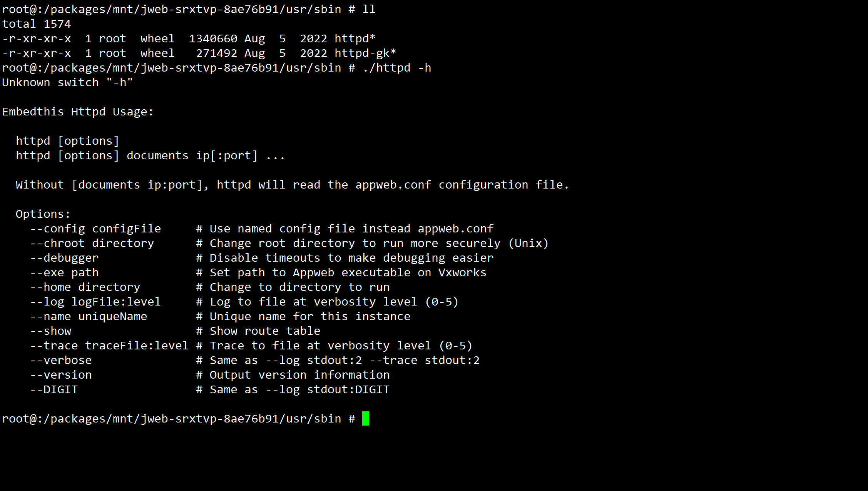Image resolution: width=868 pixels, height=491 pixels.
Task: Click the 'Options:' heading text
Action: (43, 214)
